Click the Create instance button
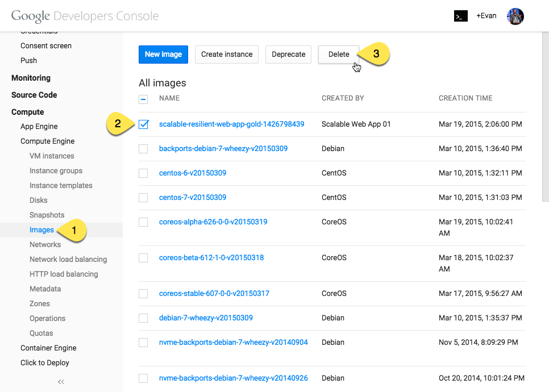The image size is (549, 392). click(227, 54)
